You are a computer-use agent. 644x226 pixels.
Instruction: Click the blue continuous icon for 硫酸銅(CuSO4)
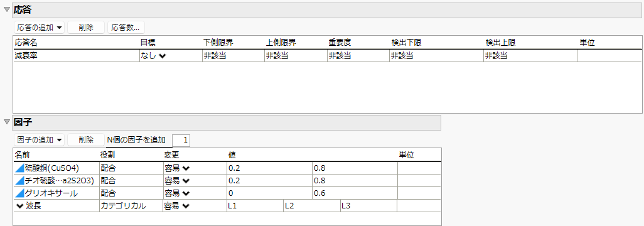click(19, 168)
